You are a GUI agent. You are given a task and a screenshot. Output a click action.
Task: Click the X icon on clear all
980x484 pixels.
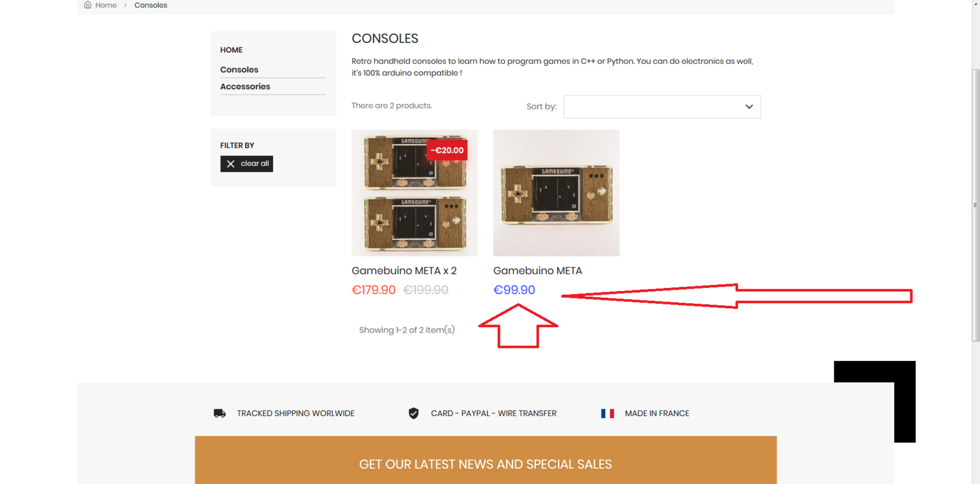[x=231, y=164]
